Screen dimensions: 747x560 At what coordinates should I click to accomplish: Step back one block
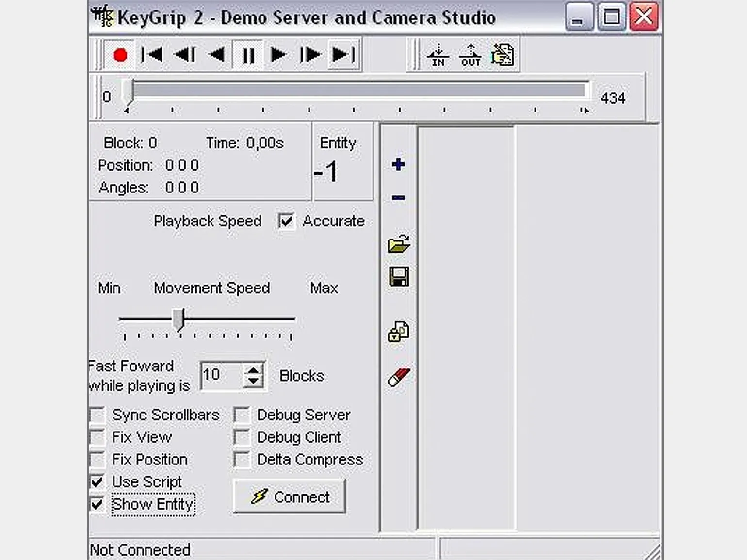[184, 55]
